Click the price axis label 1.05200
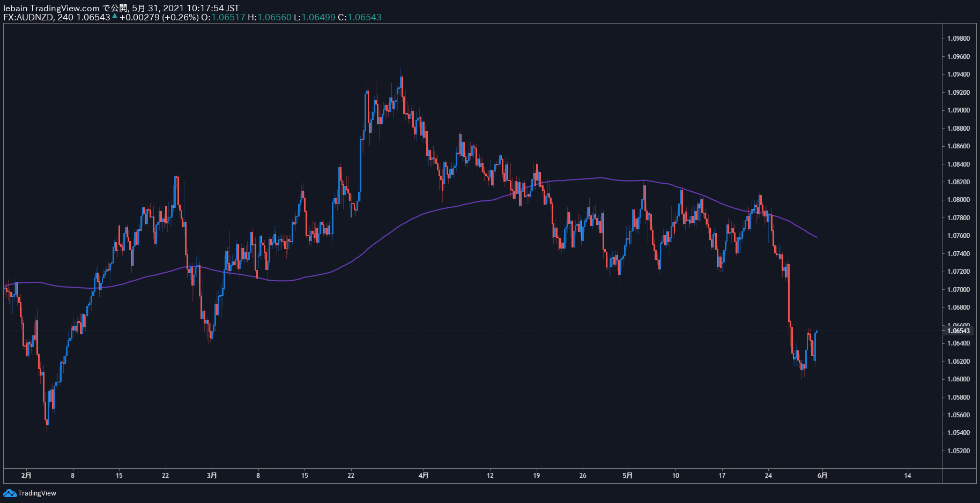Image resolution: width=980 pixels, height=503 pixels. coord(959,451)
